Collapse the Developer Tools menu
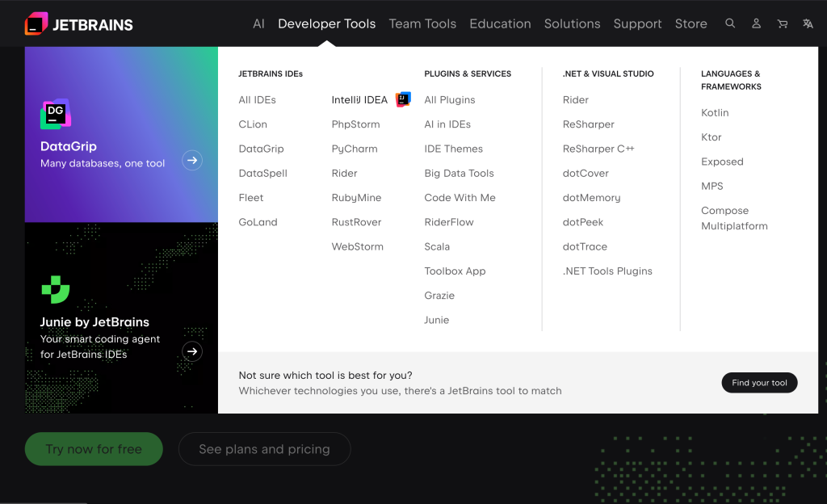Viewport: 827px width, 504px height. 326,23
